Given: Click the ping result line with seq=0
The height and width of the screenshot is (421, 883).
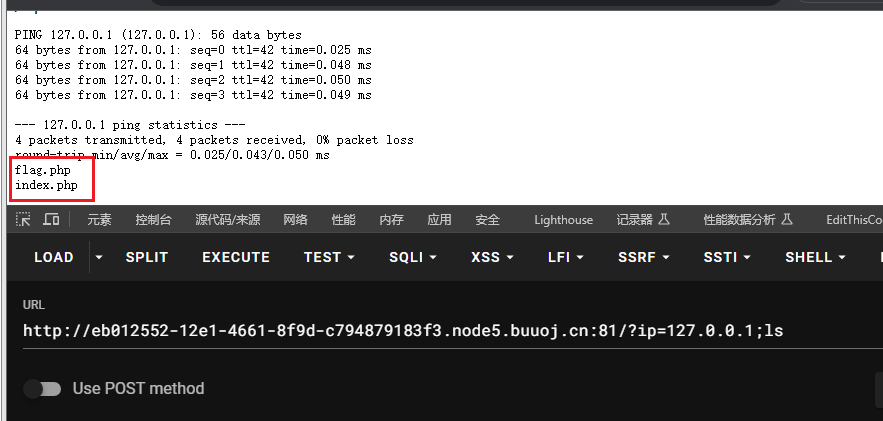Looking at the screenshot, I should (194, 50).
